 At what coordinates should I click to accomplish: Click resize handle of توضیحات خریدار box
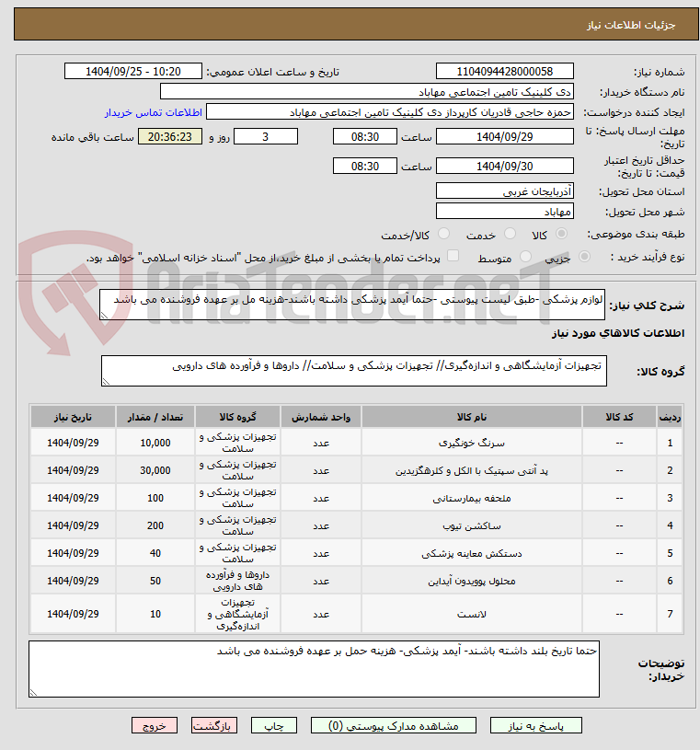33,692
